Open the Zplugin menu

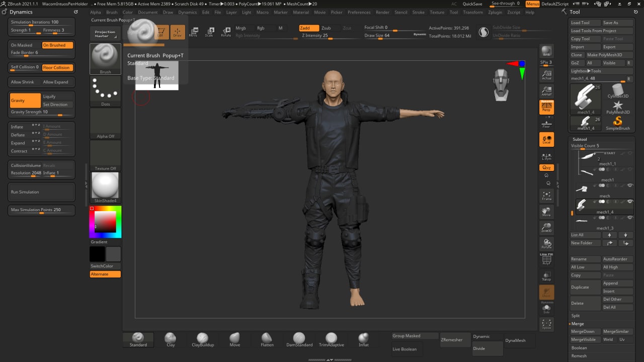495,12
